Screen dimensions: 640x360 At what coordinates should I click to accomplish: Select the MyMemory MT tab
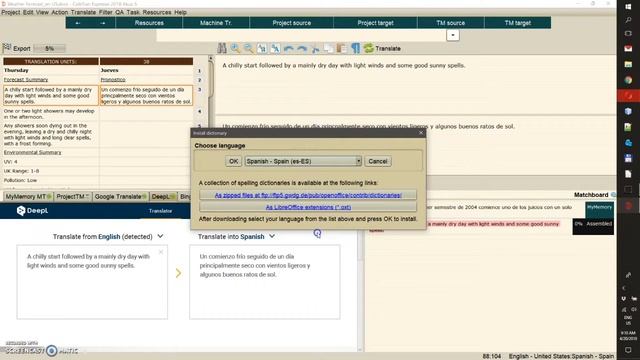pyautogui.click(x=28, y=196)
